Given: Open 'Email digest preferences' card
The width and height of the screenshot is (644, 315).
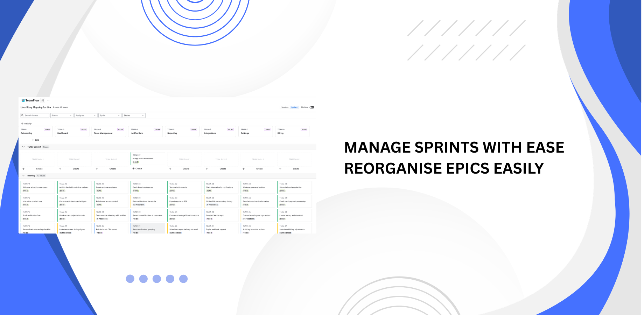Looking at the screenshot, I should [x=148, y=187].
